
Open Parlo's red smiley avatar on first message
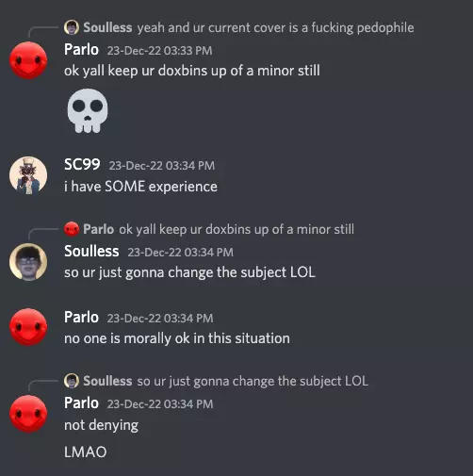[x=28, y=60]
